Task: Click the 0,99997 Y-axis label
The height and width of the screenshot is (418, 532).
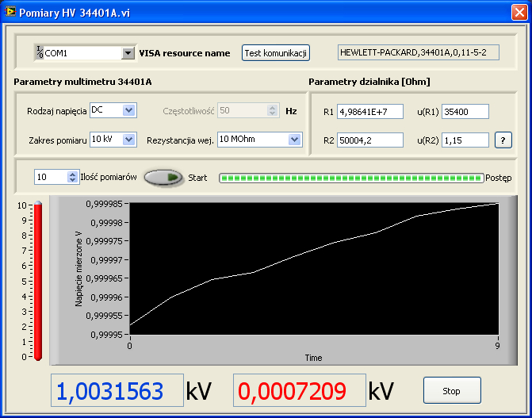Action: pyautogui.click(x=106, y=260)
